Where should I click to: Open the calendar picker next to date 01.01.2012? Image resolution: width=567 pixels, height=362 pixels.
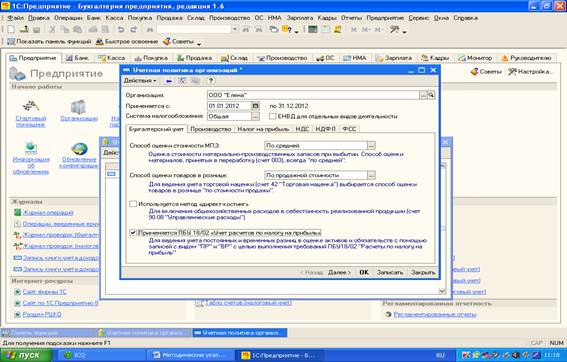pyautogui.click(x=255, y=106)
